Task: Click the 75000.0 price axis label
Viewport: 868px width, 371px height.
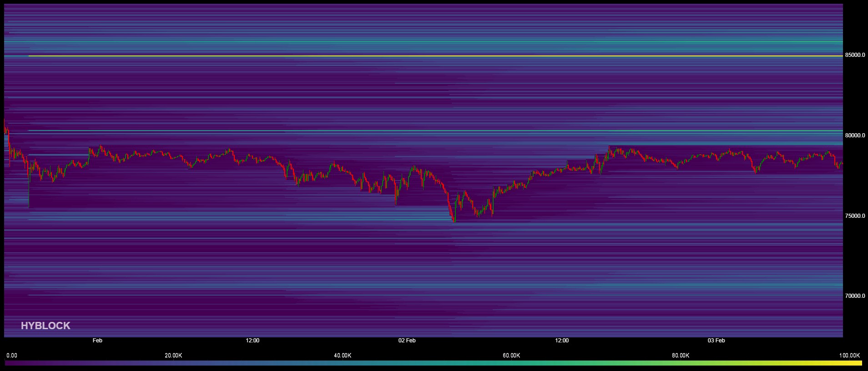Action: click(855, 216)
